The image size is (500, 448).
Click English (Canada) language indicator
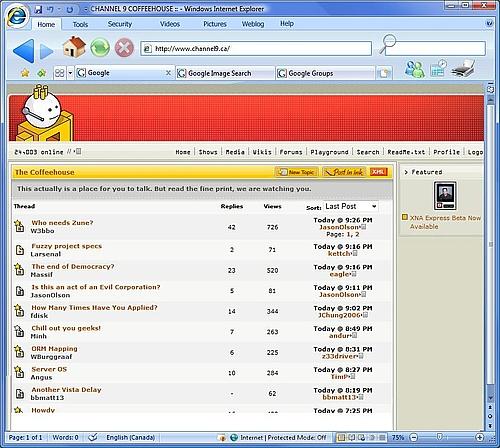coord(130,437)
